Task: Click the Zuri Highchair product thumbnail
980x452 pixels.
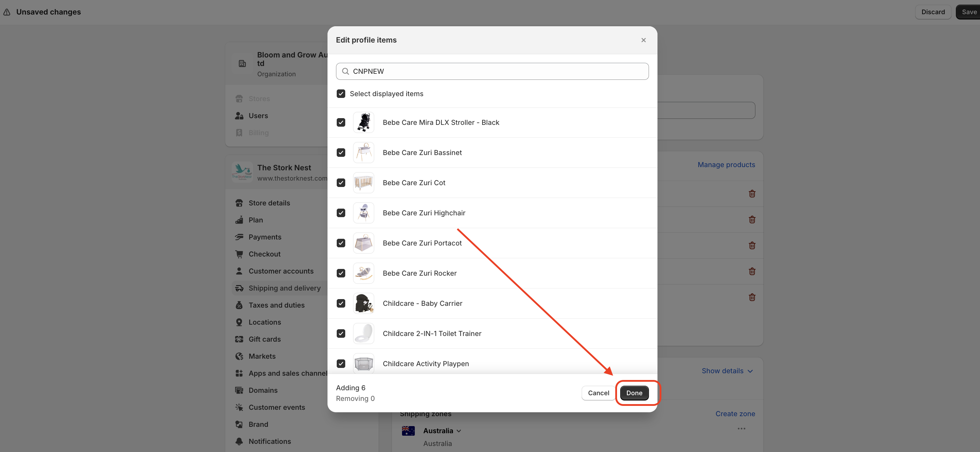Action: pos(363,213)
